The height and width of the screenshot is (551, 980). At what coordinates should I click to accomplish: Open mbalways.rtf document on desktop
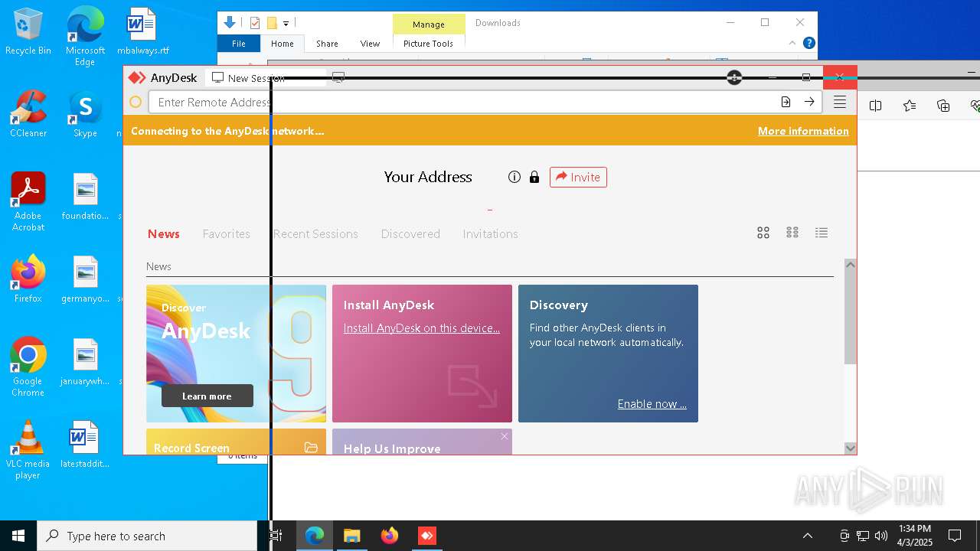pyautogui.click(x=143, y=32)
